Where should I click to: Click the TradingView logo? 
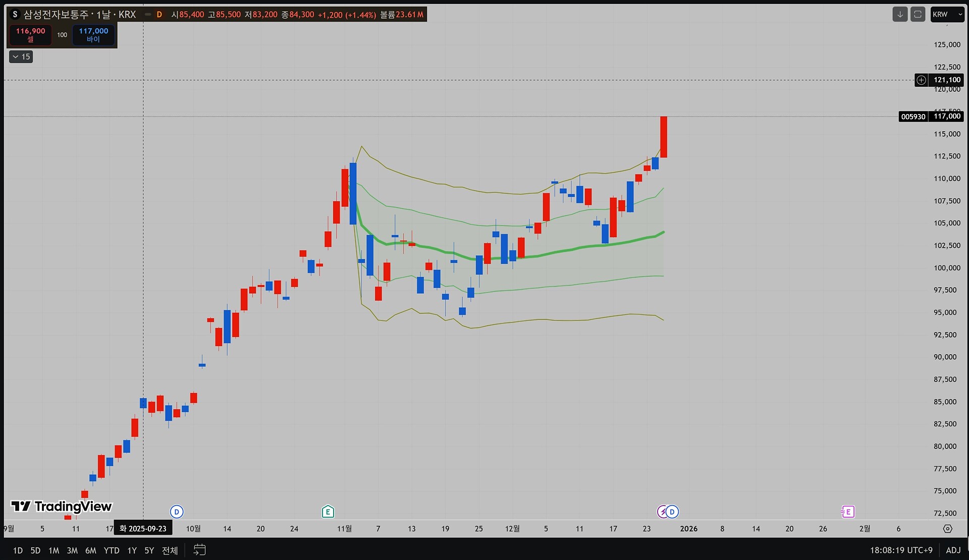pos(62,506)
